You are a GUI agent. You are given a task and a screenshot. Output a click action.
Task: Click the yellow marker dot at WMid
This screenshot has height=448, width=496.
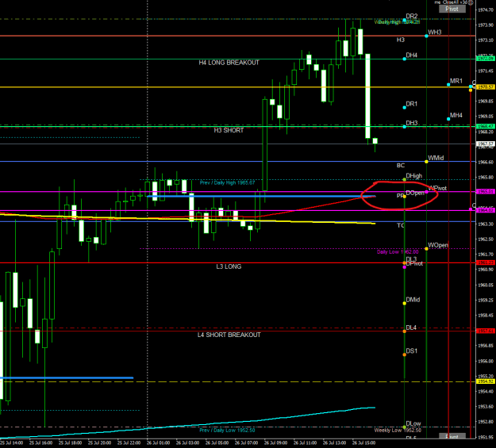(x=426, y=162)
